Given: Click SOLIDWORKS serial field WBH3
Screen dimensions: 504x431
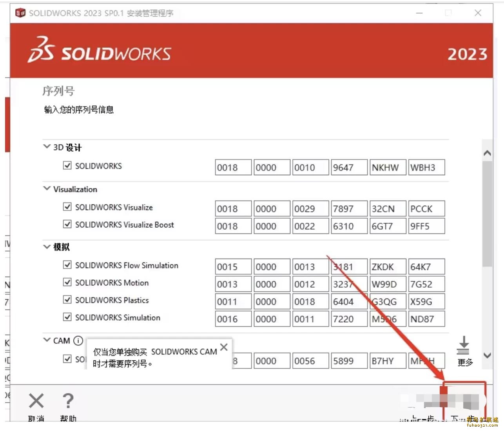Looking at the screenshot, I should click(426, 167).
